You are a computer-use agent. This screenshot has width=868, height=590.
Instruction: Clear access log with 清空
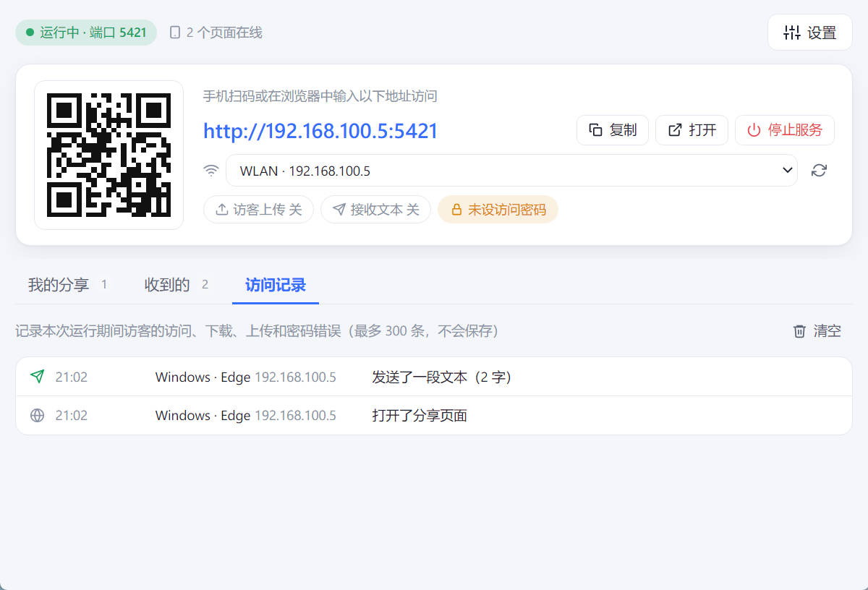coord(817,331)
